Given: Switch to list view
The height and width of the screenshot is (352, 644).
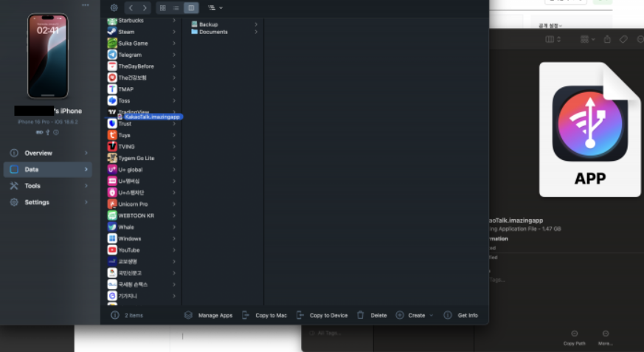Looking at the screenshot, I should click(x=176, y=8).
